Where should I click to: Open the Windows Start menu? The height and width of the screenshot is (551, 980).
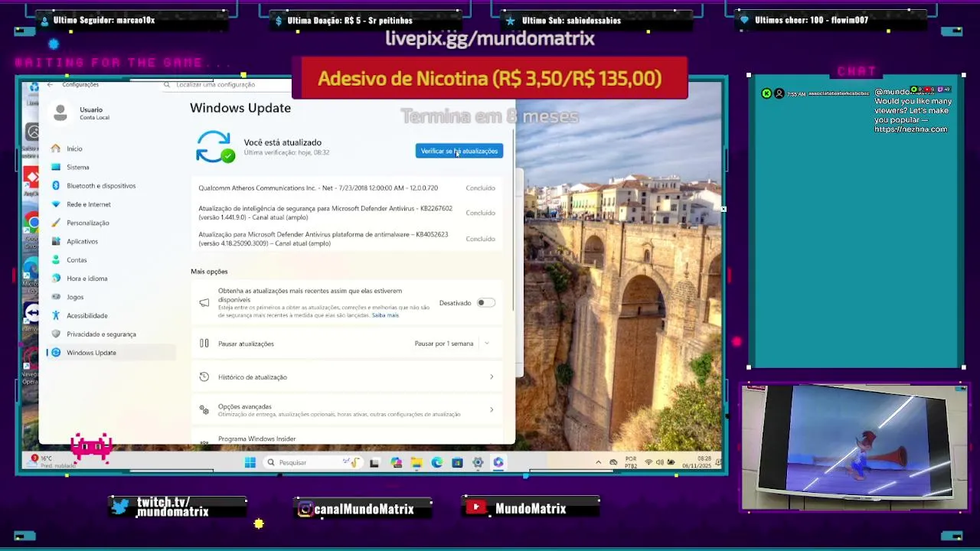click(250, 462)
